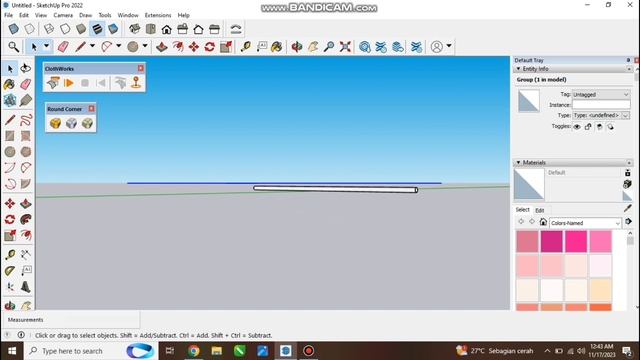Click the ClothWorks stop simulation button

pos(85,83)
